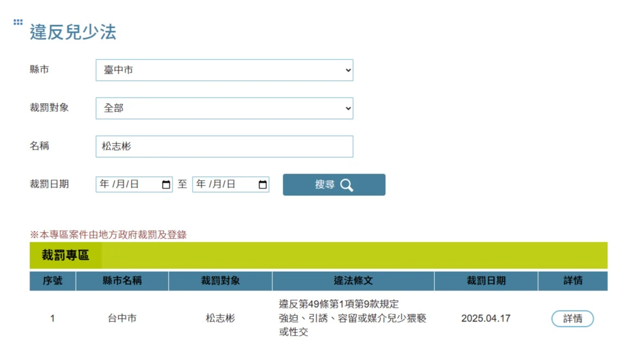The height and width of the screenshot is (364, 639).
Task: Open the 裁罰對象 dropdown set to 全部
Action: pyautogui.click(x=224, y=109)
